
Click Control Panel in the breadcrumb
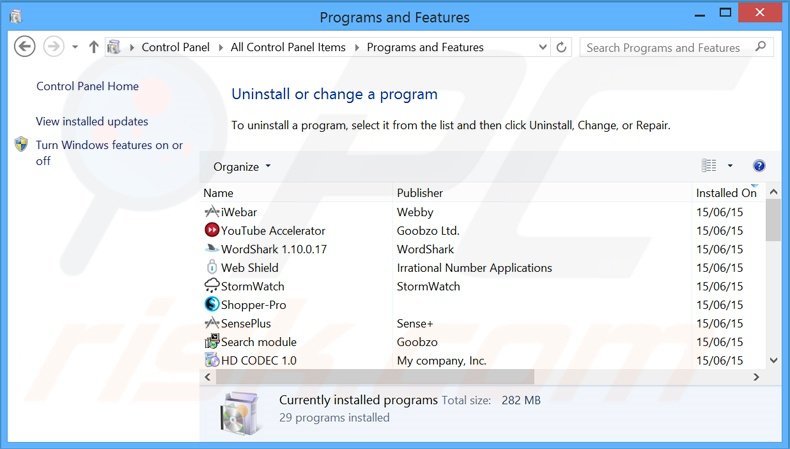pyautogui.click(x=175, y=47)
